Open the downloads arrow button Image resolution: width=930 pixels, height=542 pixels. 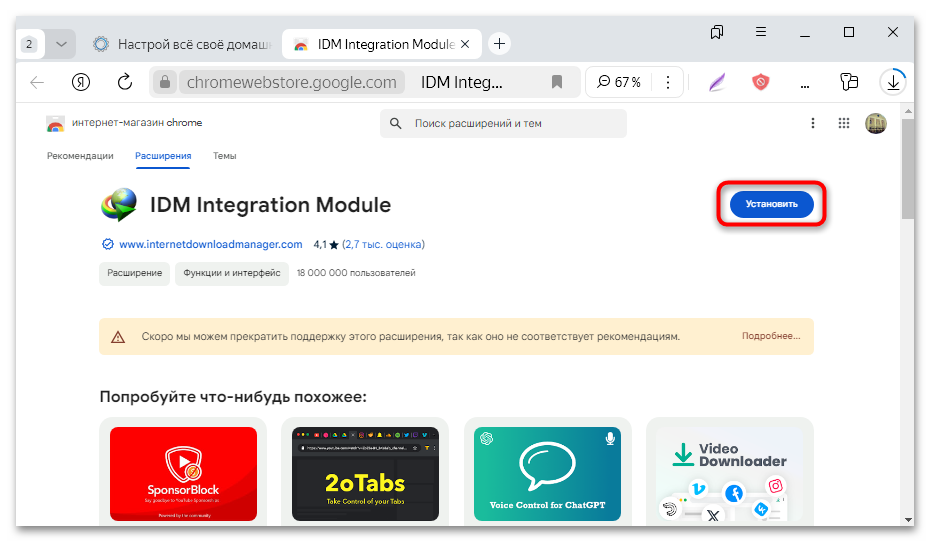pos(893,82)
